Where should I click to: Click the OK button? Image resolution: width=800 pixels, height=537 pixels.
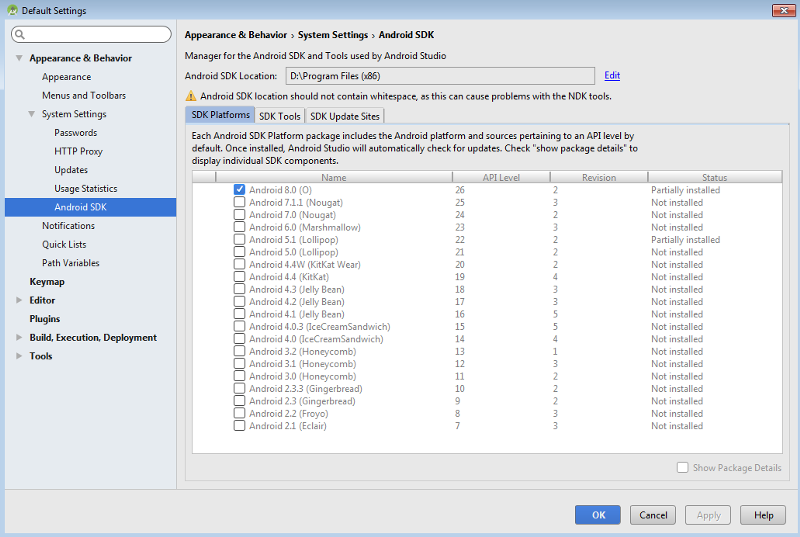(598, 515)
